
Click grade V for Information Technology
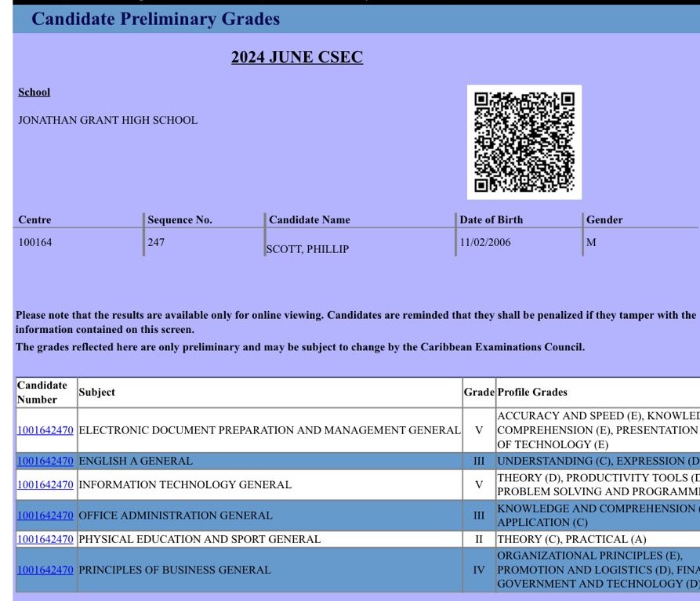pos(479,484)
